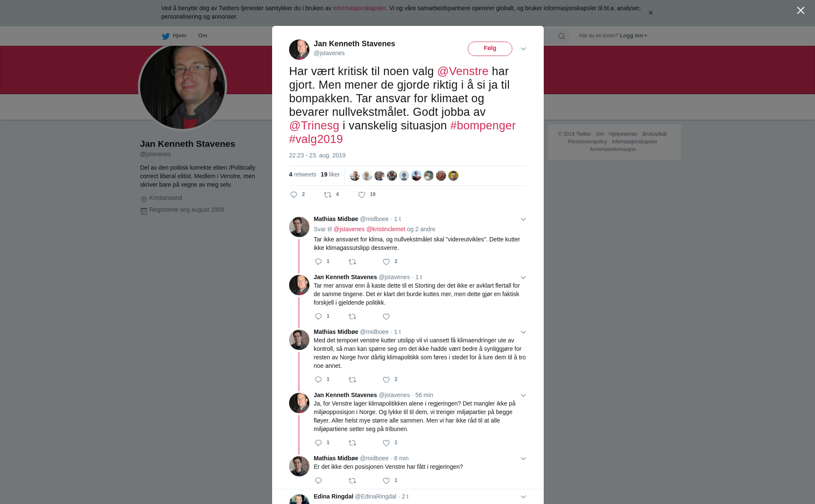
Task: Click the informasjonskapsler link in the banner
Action: pyautogui.click(x=359, y=8)
